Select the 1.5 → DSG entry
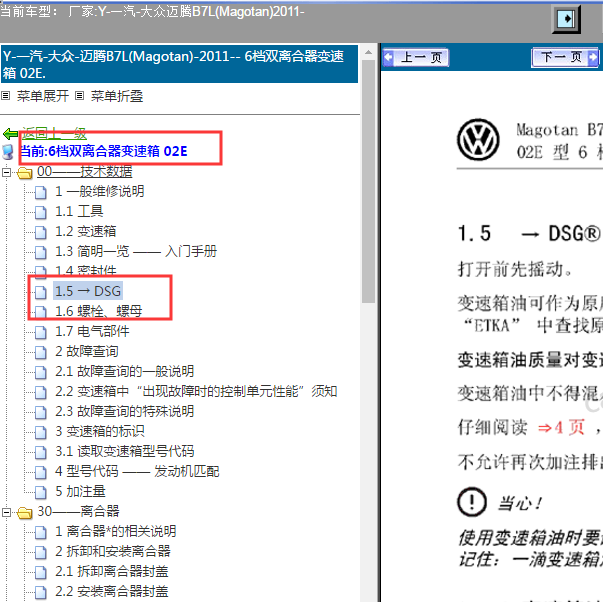603x602 pixels. click(x=88, y=291)
